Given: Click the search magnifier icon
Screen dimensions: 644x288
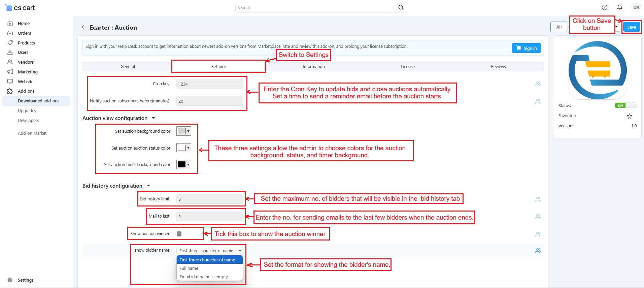Looking at the screenshot, I should [401, 7].
